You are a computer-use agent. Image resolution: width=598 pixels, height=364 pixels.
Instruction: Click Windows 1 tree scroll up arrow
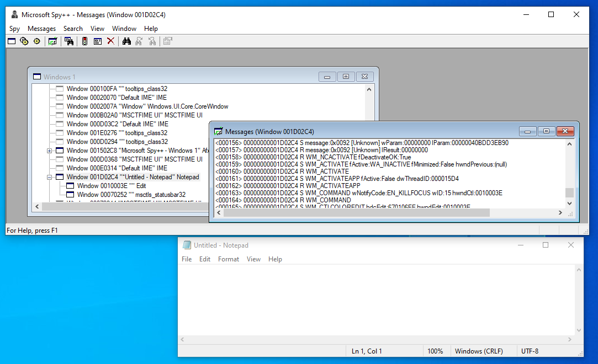click(369, 89)
